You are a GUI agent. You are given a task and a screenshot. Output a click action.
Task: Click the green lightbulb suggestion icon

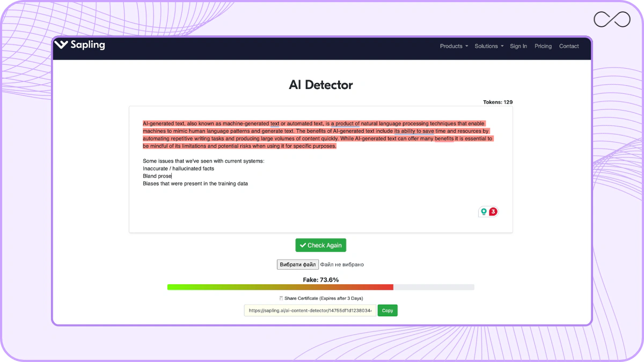[x=484, y=212]
